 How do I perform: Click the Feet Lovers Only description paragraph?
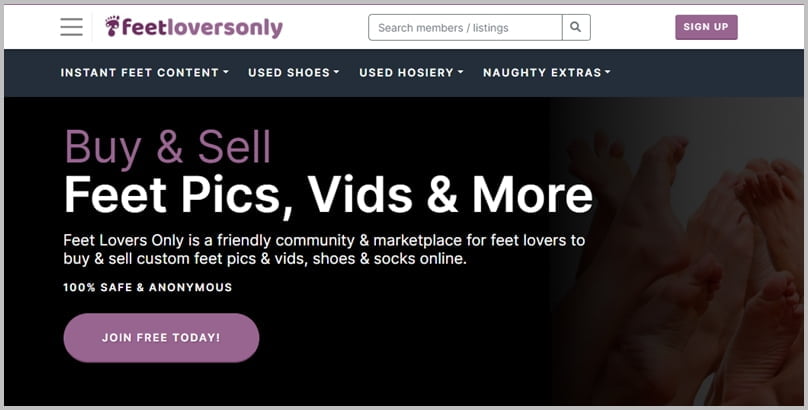[x=324, y=249]
